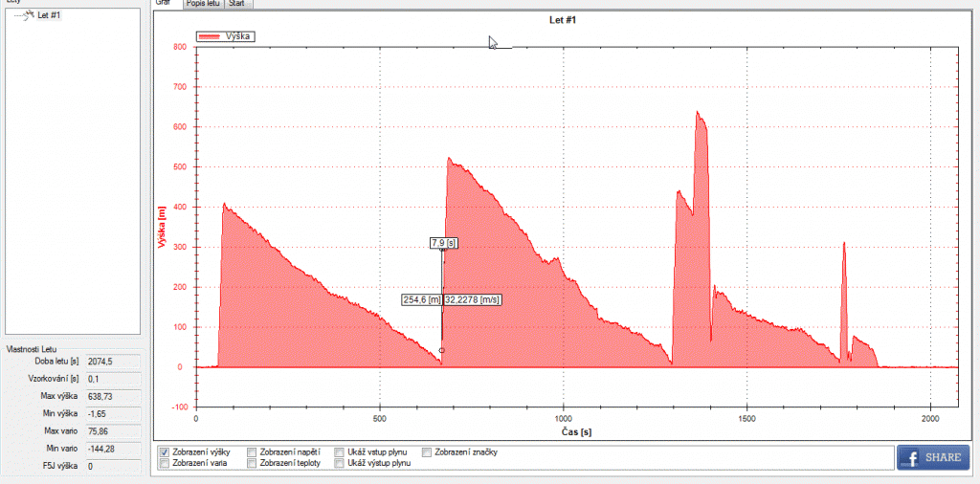
Task: Click the red Výška legend swatch
Action: click(208, 36)
